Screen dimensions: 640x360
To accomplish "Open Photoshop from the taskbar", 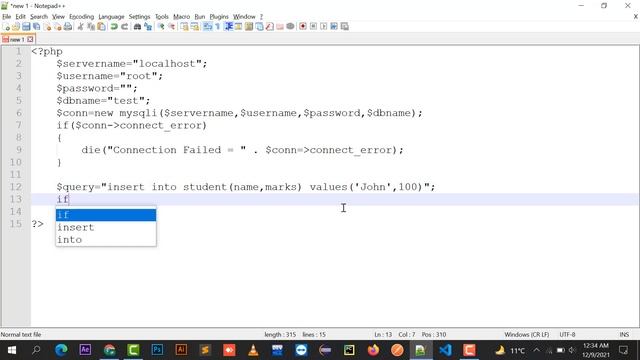I will click(x=157, y=350).
